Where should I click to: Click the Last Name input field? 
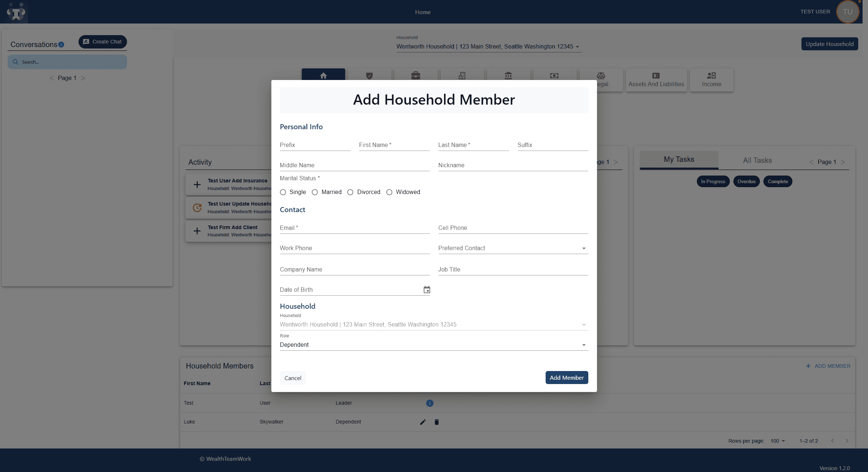[x=473, y=145]
